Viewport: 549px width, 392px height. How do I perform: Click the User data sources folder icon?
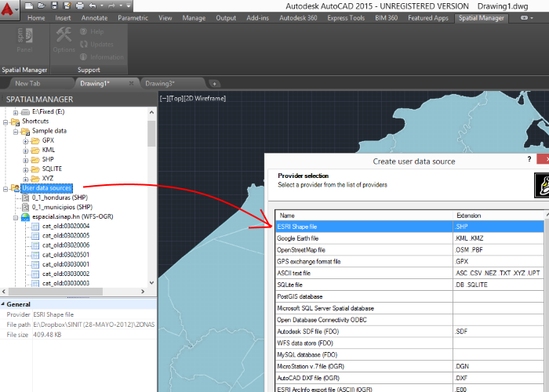pyautogui.click(x=16, y=188)
